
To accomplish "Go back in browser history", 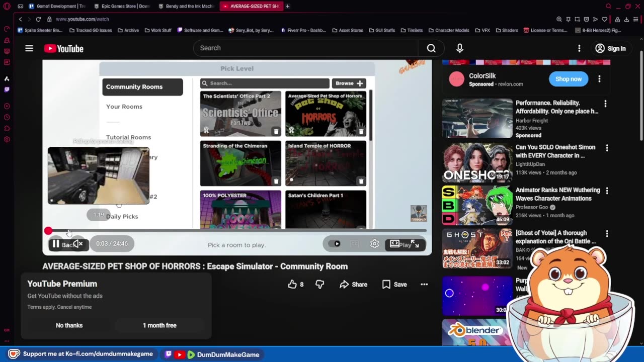I will tap(21, 19).
